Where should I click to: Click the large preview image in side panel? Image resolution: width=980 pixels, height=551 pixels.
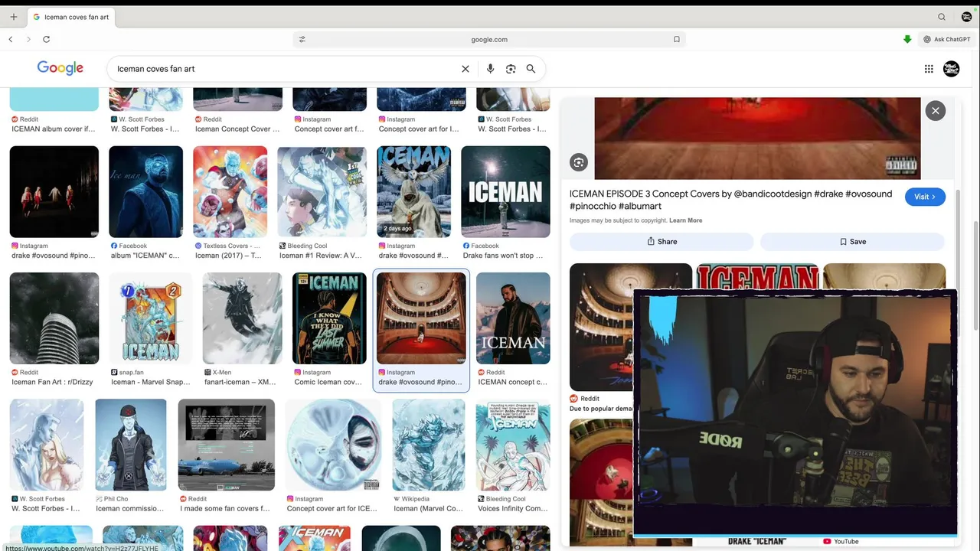tap(757, 139)
